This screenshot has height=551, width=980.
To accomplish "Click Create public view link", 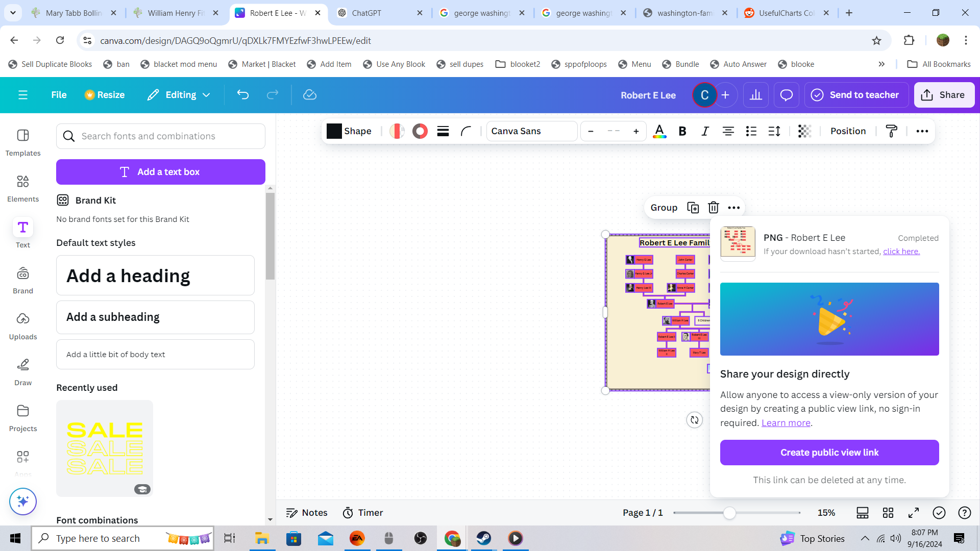I will (x=829, y=453).
